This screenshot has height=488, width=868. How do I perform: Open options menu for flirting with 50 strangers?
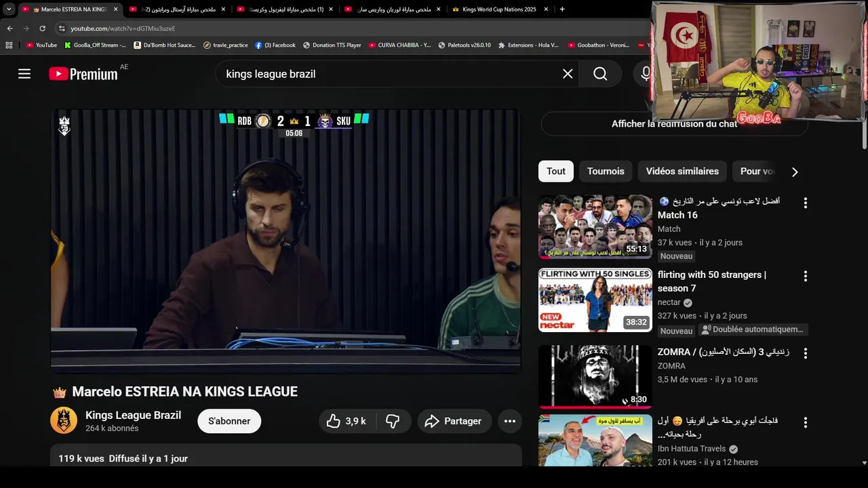805,276
